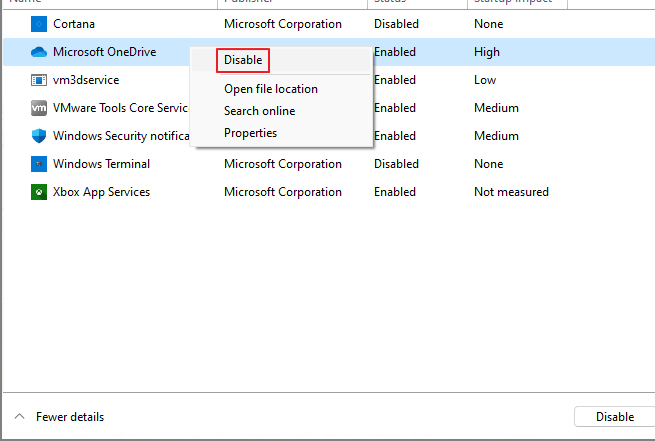Click Xbox App Services' Microsoft Corporation publisher

(x=283, y=192)
